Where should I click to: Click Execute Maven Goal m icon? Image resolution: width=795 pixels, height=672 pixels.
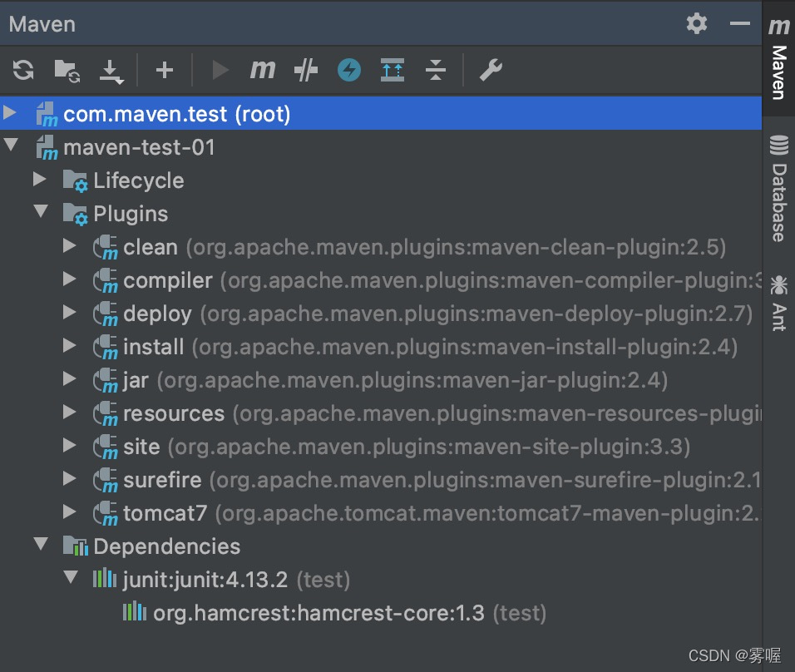(x=263, y=70)
